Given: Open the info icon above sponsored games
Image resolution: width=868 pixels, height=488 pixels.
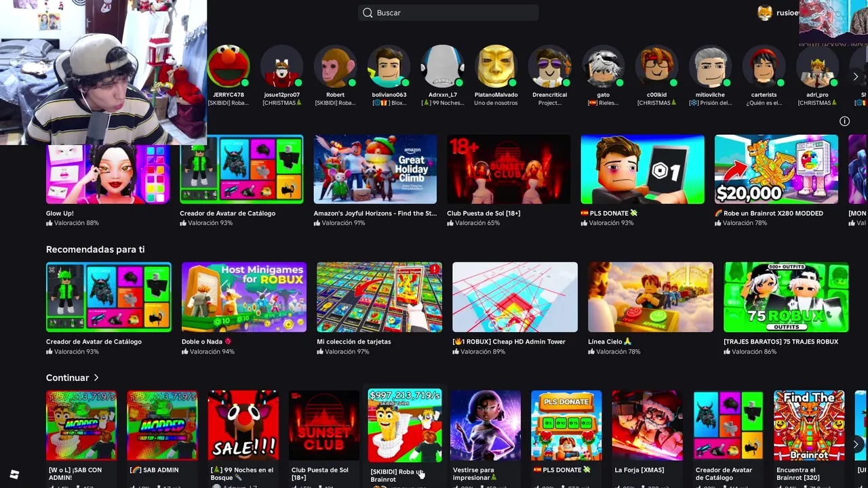Looking at the screenshot, I should tap(844, 121).
